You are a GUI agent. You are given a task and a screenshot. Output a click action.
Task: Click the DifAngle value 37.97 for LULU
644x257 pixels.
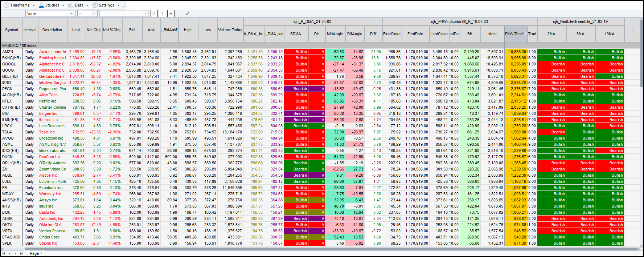(355, 181)
